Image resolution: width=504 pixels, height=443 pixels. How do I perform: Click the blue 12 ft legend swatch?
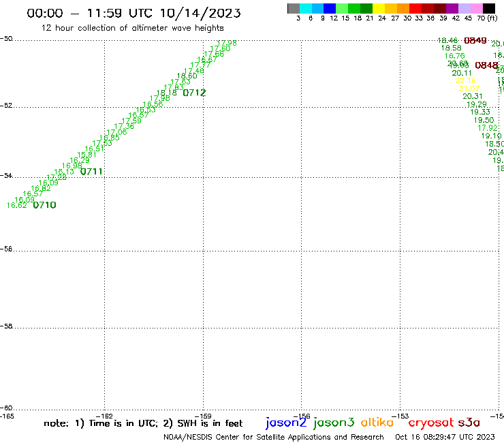click(330, 8)
